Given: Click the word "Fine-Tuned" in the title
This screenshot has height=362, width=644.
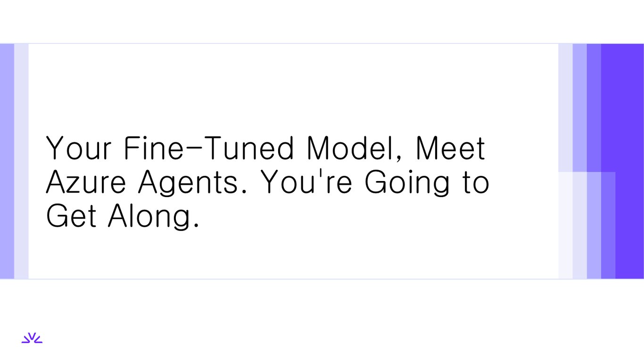Looking at the screenshot, I should 208,148.
